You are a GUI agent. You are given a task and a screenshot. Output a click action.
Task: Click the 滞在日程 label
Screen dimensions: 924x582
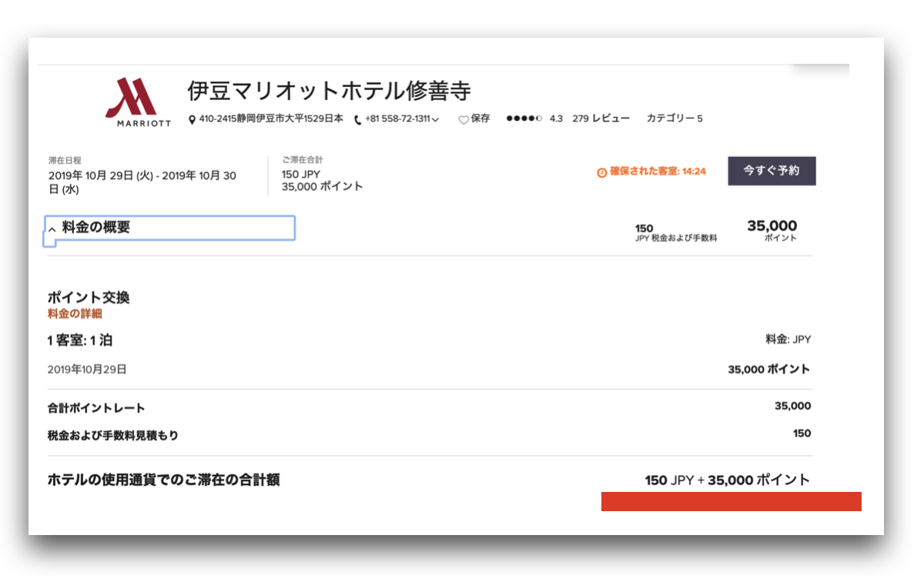[65, 160]
